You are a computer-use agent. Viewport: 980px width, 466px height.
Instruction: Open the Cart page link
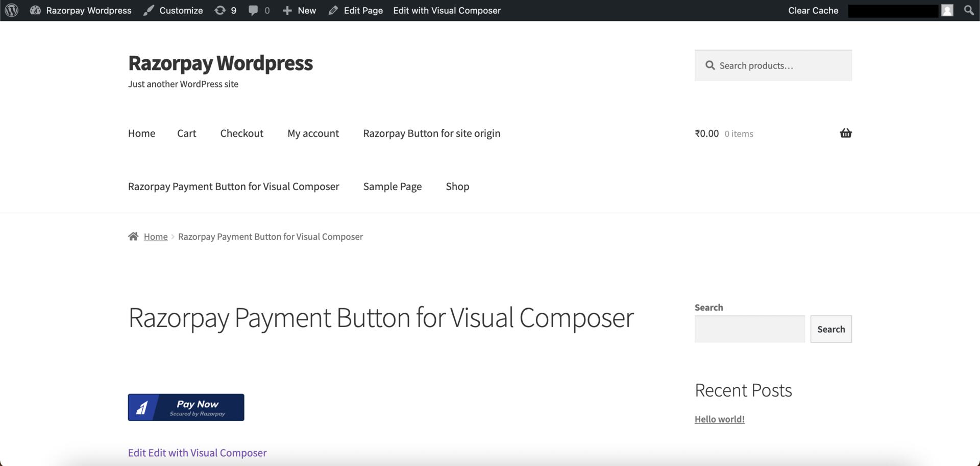(186, 133)
